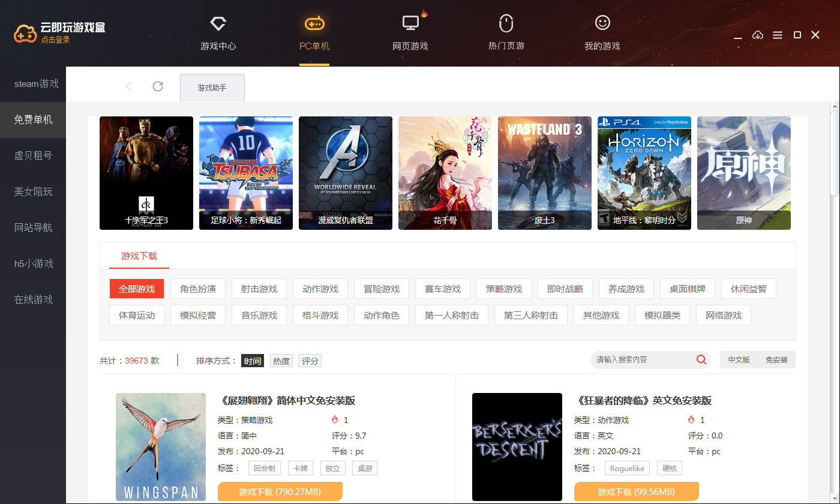840x504 pixels.
Task: Filter by 养成游戏 category
Action: 626,289
